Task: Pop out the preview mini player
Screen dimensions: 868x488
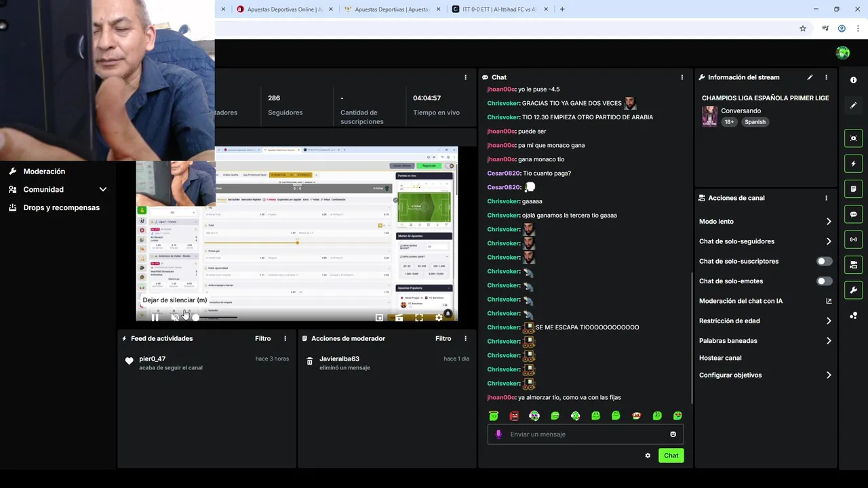Action: (x=379, y=317)
